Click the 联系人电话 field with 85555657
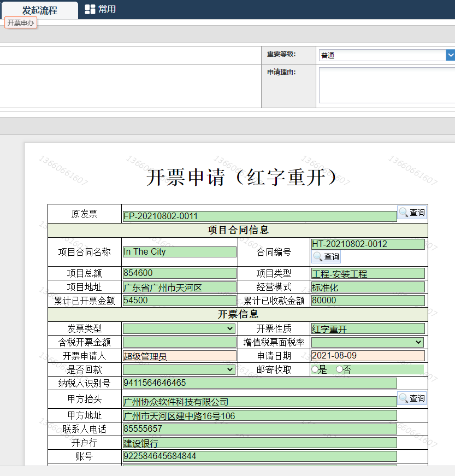The width and height of the screenshot is (455, 476). [259, 429]
